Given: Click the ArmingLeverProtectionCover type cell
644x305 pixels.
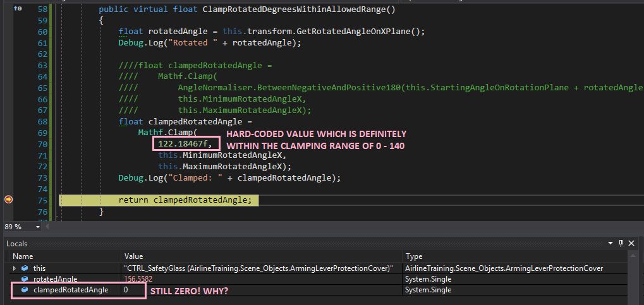Looking at the screenshot, I should [x=504, y=268].
